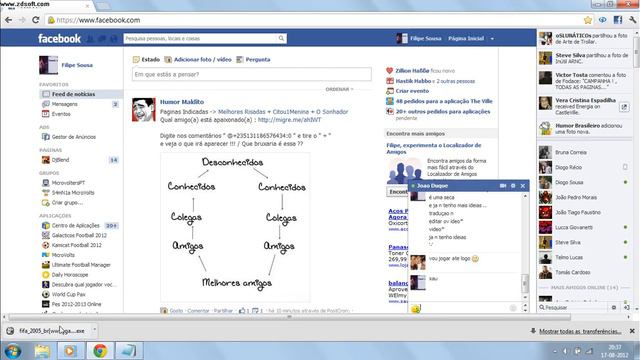Click the Facebook logo
This screenshot has width=640, height=360.
point(59,38)
